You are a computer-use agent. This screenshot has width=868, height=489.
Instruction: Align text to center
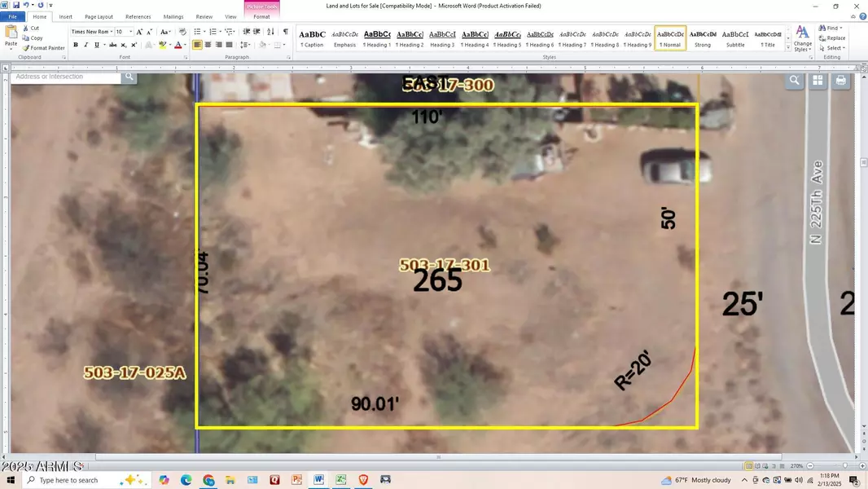tap(208, 45)
